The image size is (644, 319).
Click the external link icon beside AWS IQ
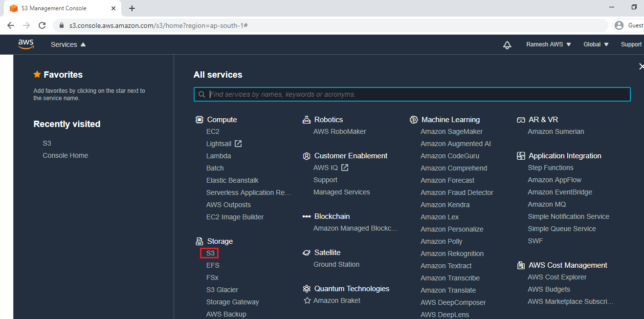click(345, 168)
